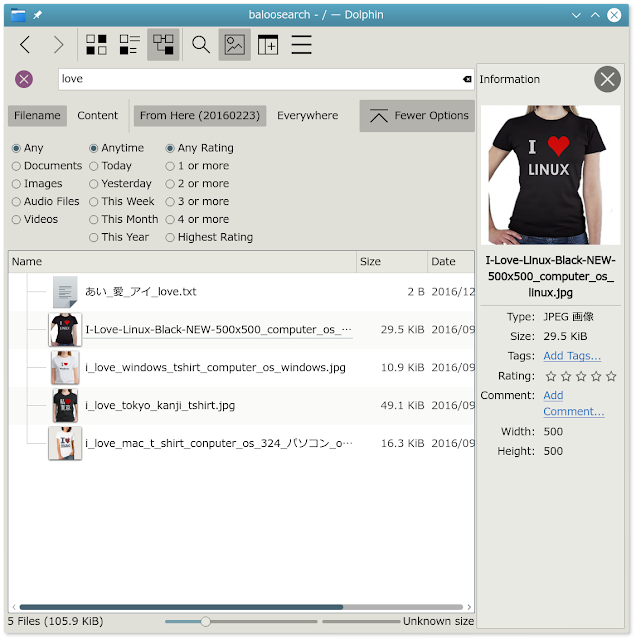Sort by Size column header
Image resolution: width=636 pixels, height=640 pixels.
point(392,262)
